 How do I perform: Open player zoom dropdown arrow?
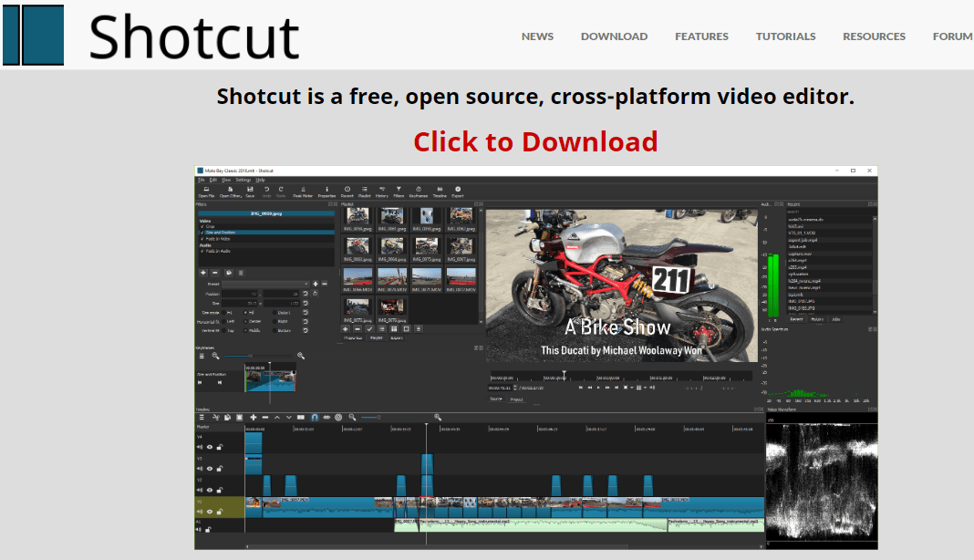point(632,388)
